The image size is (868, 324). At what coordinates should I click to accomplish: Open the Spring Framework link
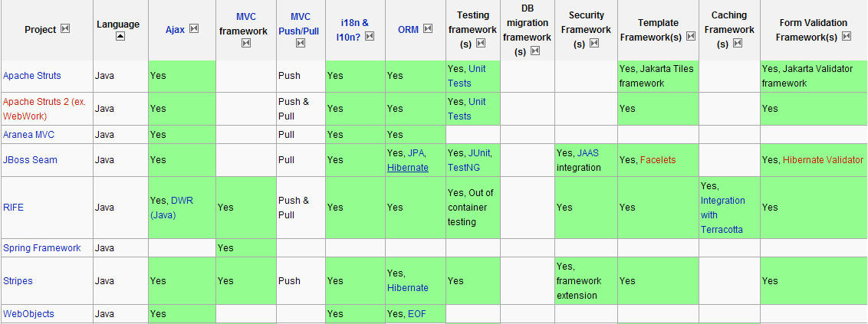(x=42, y=247)
